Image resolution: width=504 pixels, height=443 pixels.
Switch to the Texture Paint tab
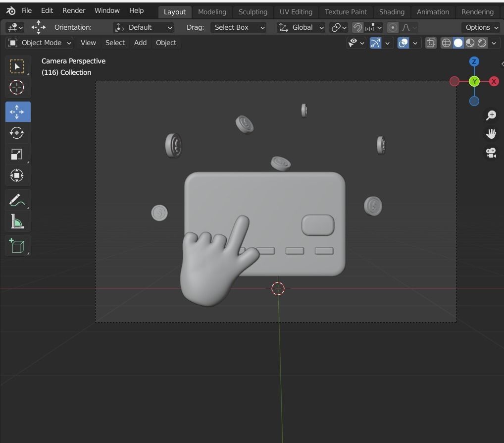346,12
